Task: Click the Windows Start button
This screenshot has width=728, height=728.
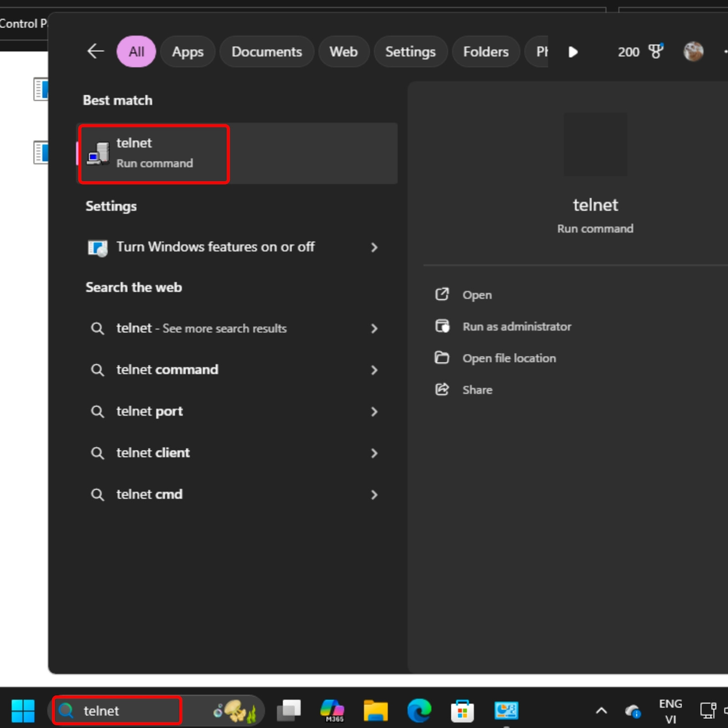Action: [23, 711]
